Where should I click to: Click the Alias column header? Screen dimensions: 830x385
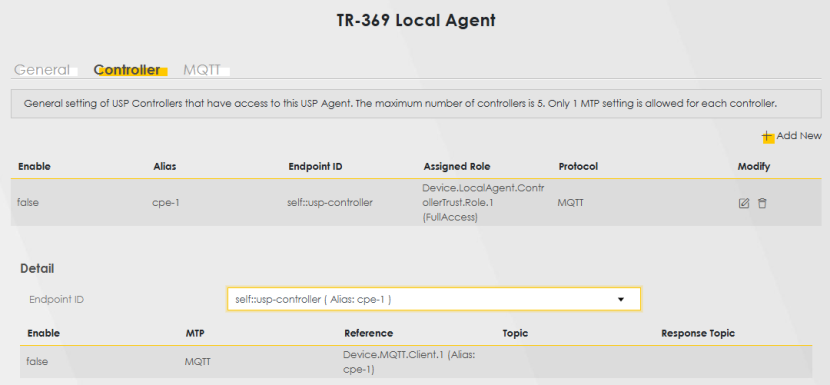(164, 166)
